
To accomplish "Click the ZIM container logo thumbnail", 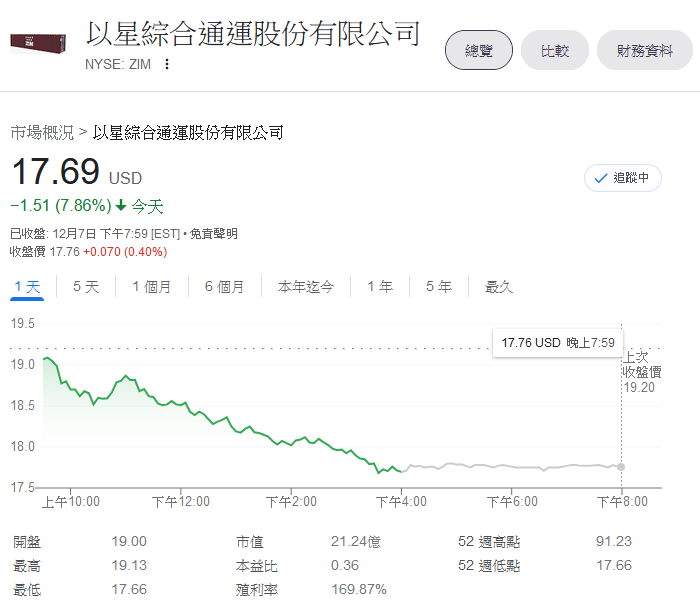I will 38,44.
